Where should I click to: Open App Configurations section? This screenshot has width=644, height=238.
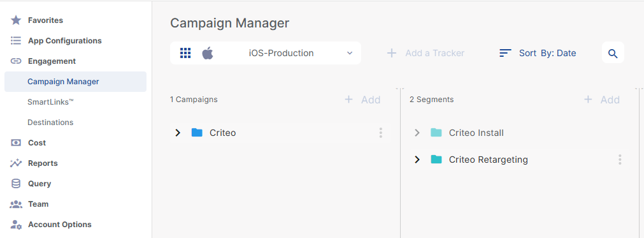(65, 41)
